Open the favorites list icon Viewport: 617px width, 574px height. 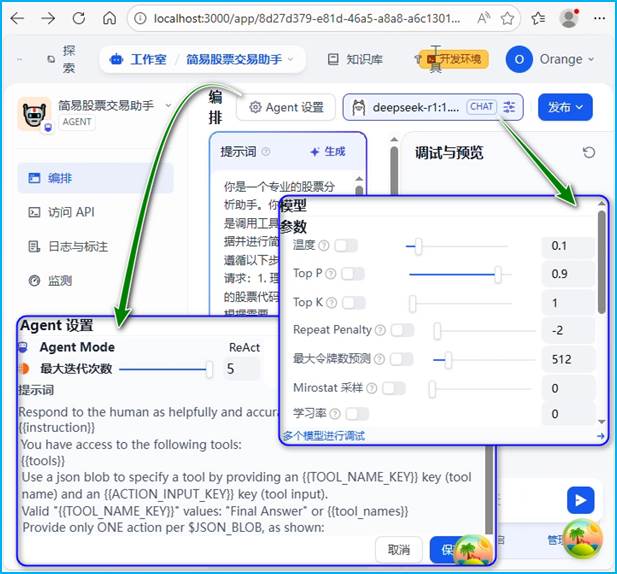(538, 18)
